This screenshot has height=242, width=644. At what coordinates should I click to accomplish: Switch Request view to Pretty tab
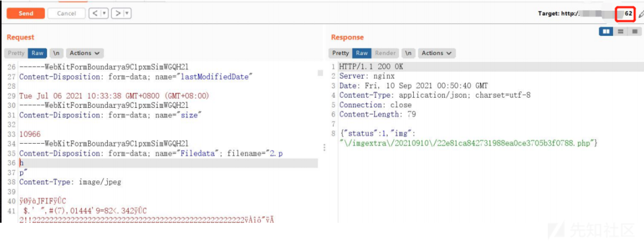pos(16,53)
